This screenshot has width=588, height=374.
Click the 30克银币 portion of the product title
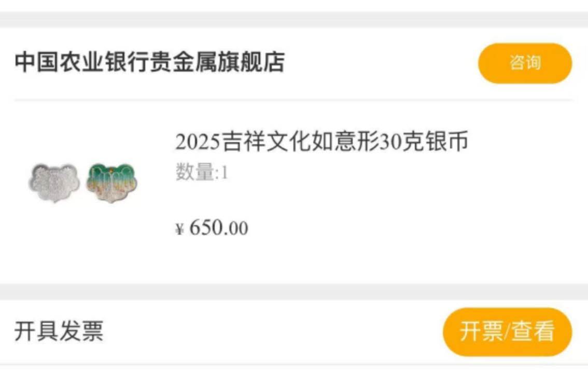[x=424, y=142]
